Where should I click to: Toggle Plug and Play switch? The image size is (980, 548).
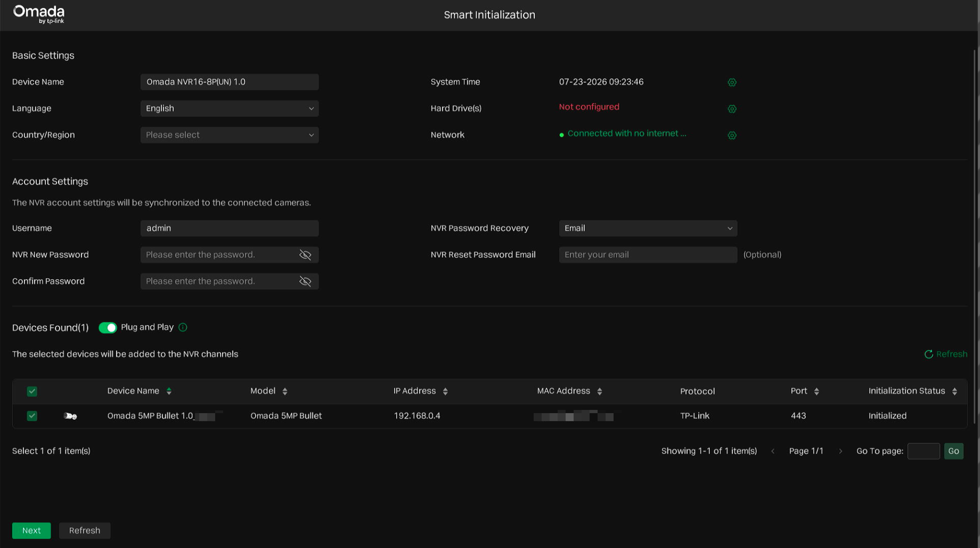pos(108,327)
